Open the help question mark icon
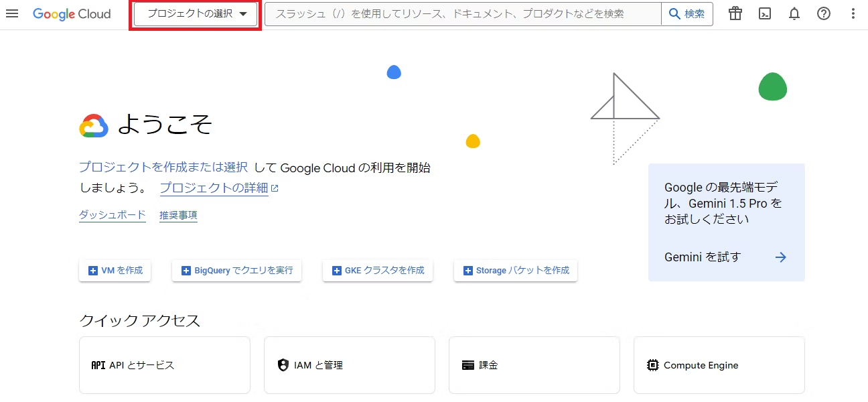This screenshot has width=868, height=402. (824, 13)
